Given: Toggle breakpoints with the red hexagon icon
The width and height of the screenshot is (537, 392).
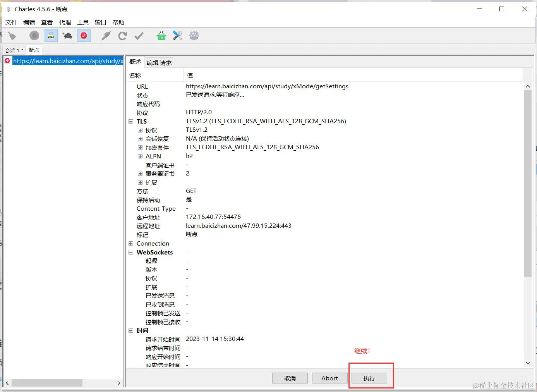Looking at the screenshot, I should point(84,36).
